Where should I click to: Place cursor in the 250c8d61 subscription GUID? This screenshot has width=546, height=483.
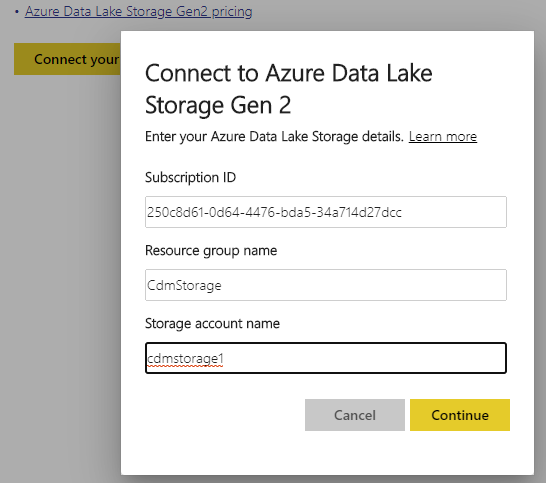[274, 212]
